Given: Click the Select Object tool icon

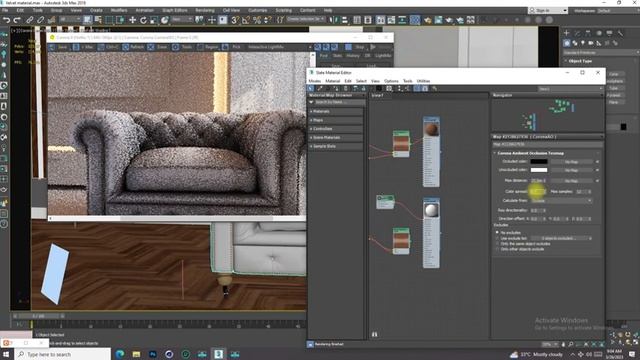Looking at the screenshot, I should 87,20.
